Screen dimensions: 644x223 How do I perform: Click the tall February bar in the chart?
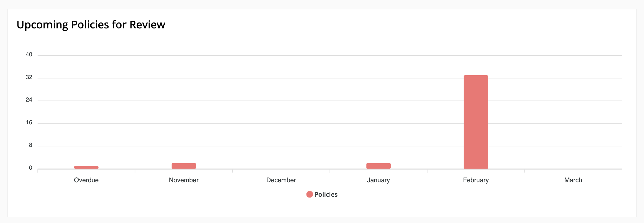pyautogui.click(x=476, y=122)
